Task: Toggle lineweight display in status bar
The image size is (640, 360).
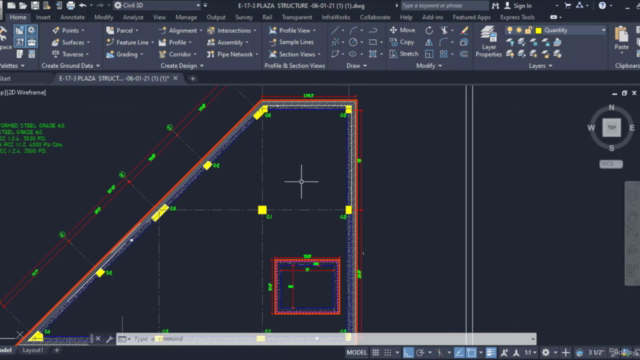Action: point(491,352)
